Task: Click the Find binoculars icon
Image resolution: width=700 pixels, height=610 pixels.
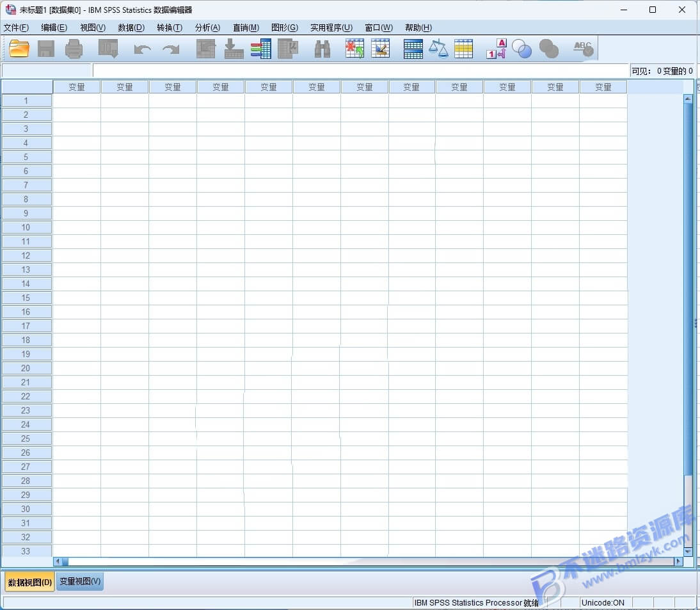Action: (322, 49)
